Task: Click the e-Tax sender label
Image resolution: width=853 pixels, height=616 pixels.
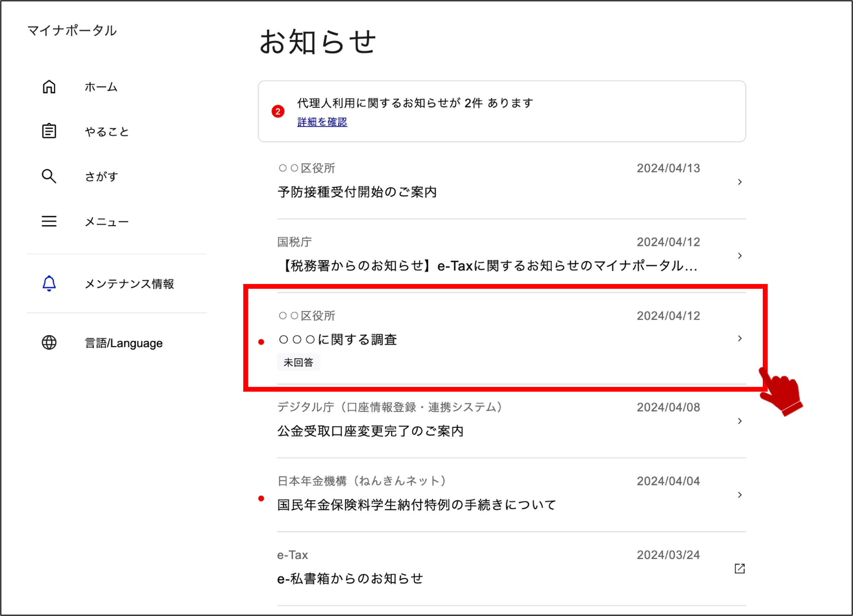Action: [x=293, y=555]
